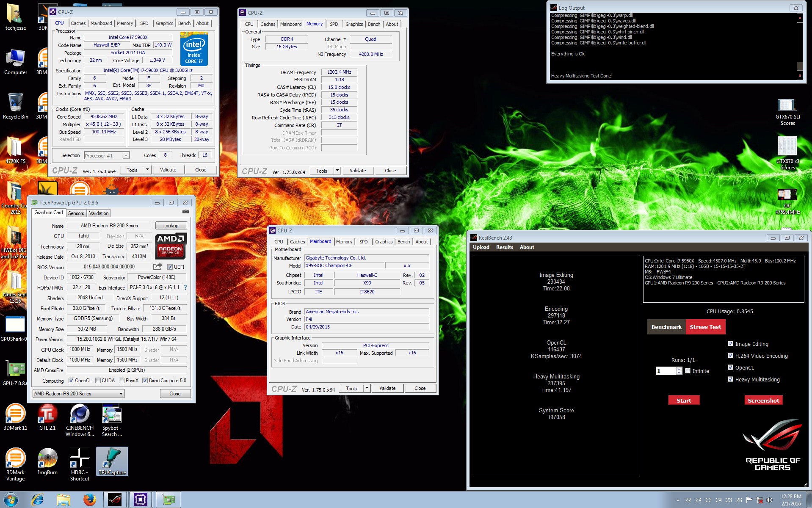
Task: Open the GTL 2.1 desktop shortcut
Action: tap(47, 417)
